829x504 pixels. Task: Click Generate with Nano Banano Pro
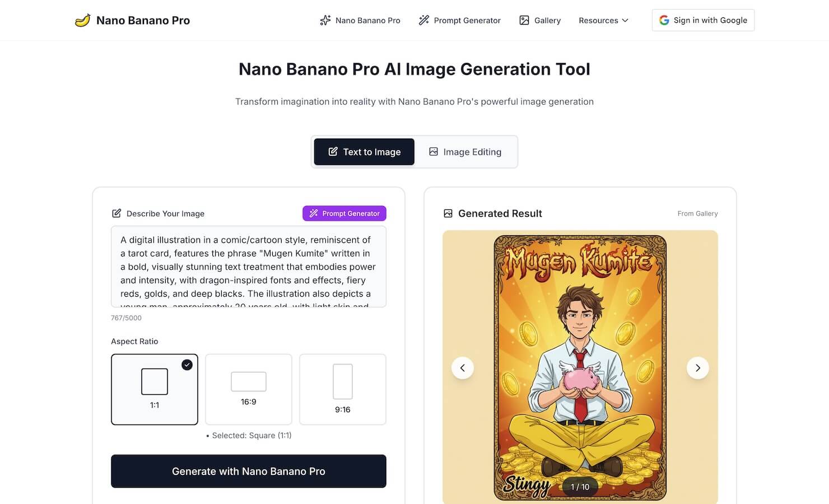click(249, 471)
